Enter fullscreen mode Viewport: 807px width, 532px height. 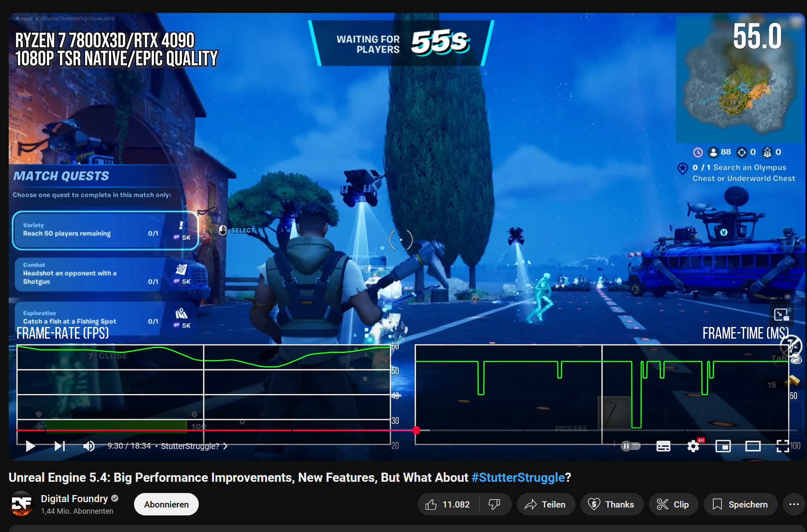(x=783, y=446)
